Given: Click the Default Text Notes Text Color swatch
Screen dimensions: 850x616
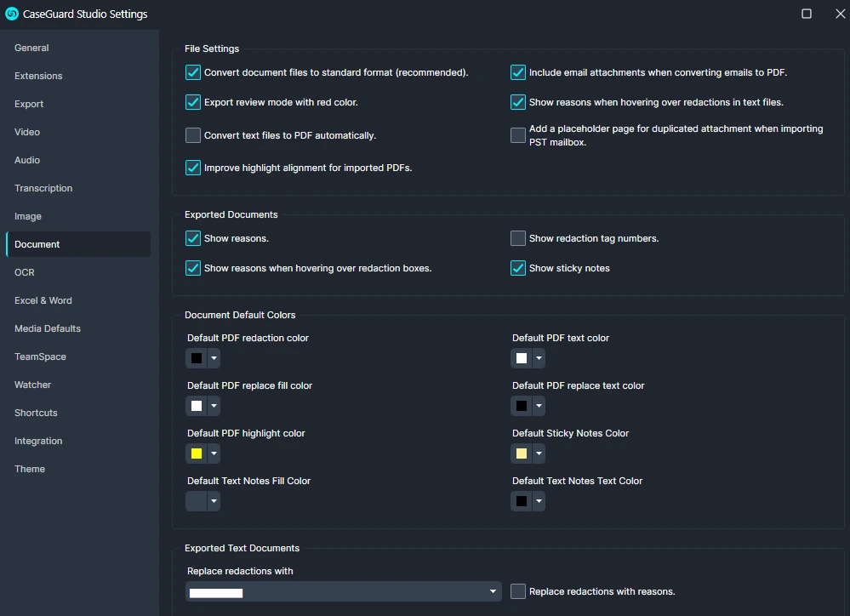Looking at the screenshot, I should tap(522, 501).
